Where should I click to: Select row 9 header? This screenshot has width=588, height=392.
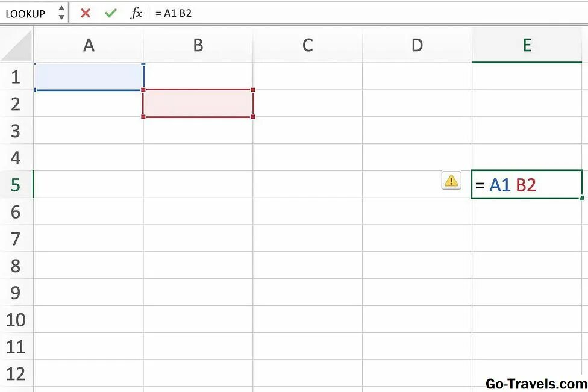(16, 293)
